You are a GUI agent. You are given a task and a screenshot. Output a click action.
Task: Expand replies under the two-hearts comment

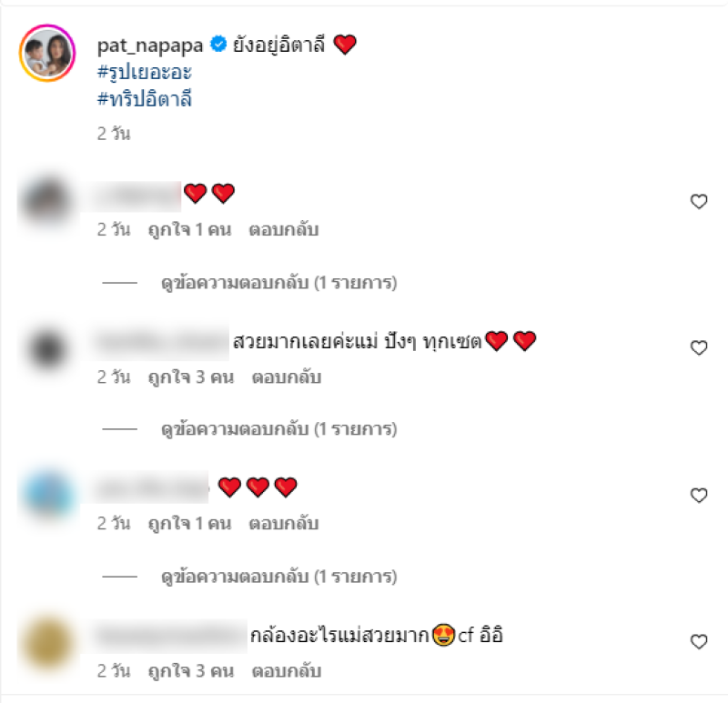click(x=278, y=283)
